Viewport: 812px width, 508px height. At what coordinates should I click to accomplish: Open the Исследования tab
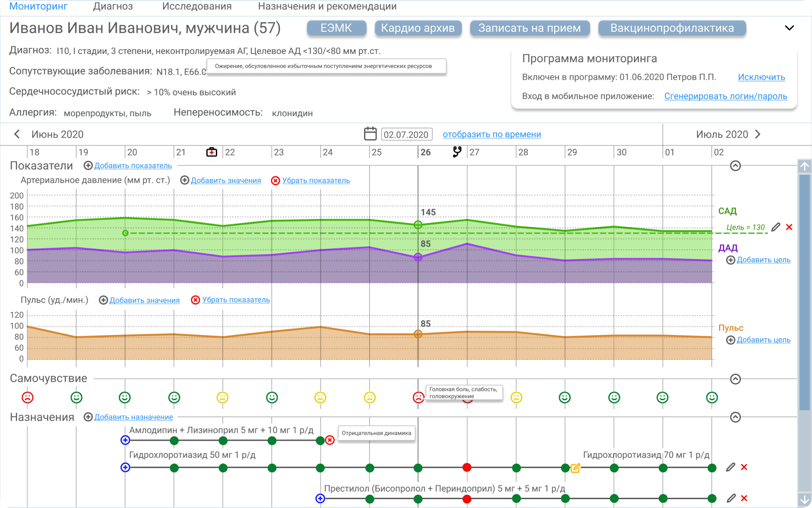click(197, 6)
